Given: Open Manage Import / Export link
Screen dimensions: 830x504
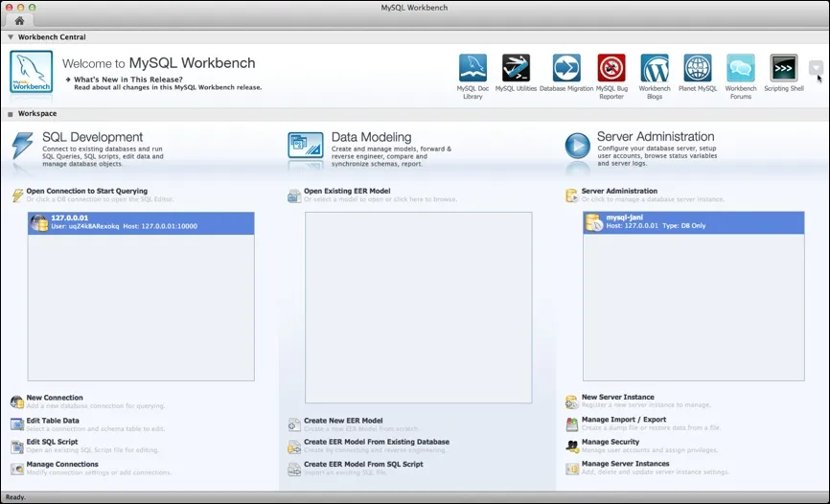Looking at the screenshot, I should pyautogui.click(x=624, y=420).
